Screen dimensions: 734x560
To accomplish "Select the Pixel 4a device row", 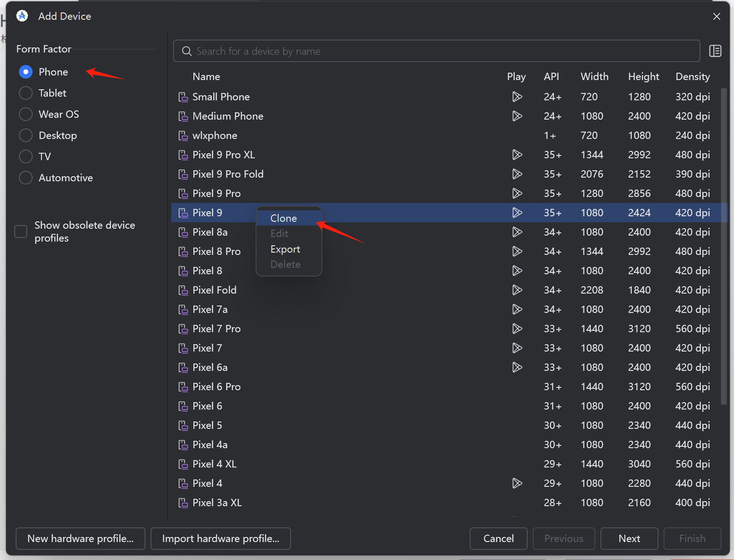I will coord(447,445).
